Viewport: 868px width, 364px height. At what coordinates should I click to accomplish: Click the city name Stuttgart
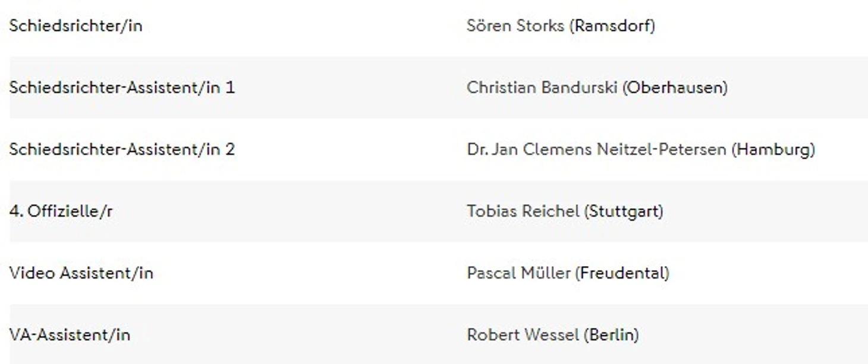pyautogui.click(x=623, y=211)
